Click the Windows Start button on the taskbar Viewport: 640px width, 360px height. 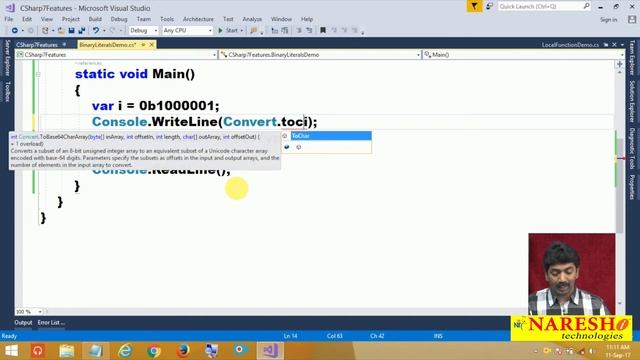pos(11,351)
